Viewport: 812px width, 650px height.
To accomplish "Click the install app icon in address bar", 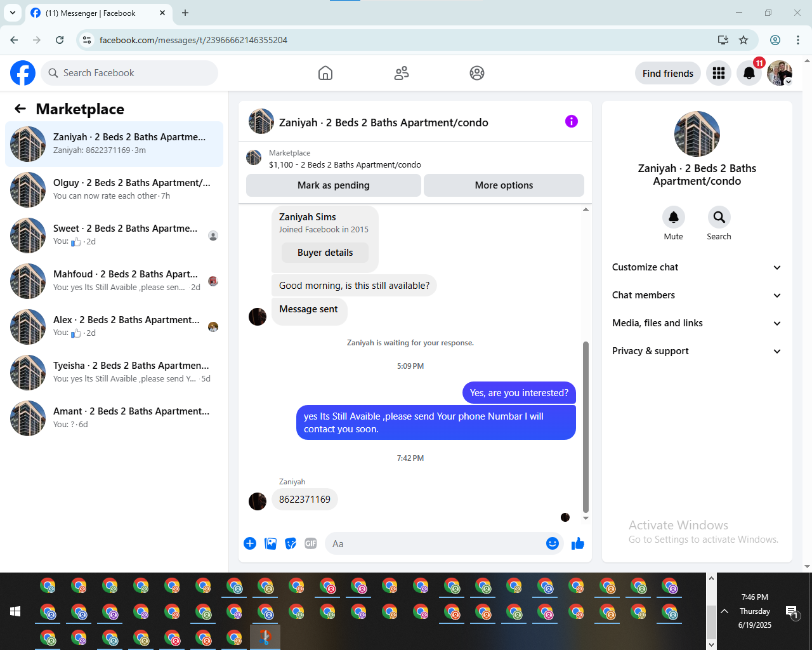I will click(723, 40).
